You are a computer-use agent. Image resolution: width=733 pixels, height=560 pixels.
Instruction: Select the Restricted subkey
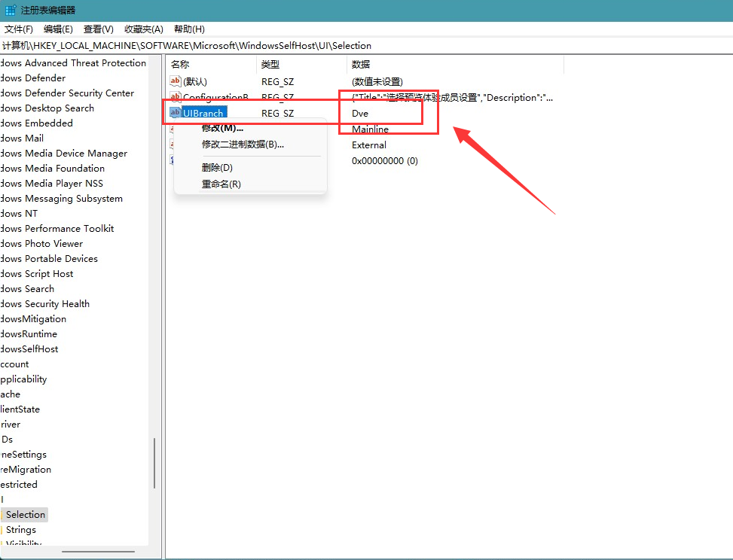tap(19, 484)
